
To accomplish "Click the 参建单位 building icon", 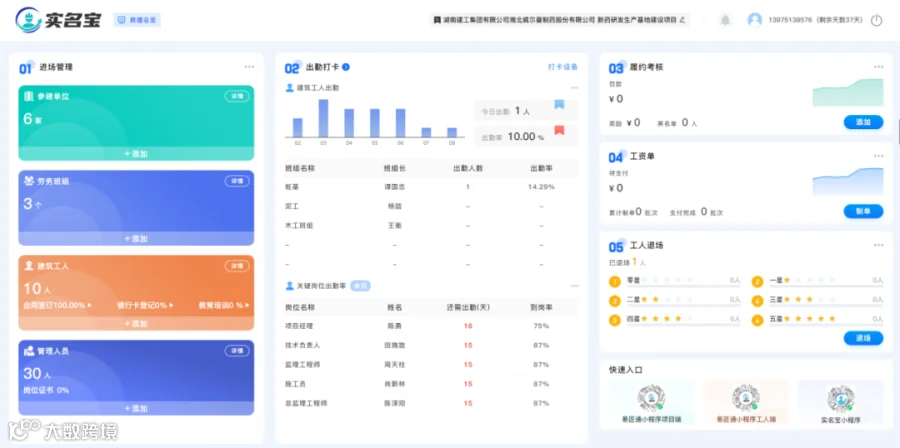I will [29, 96].
